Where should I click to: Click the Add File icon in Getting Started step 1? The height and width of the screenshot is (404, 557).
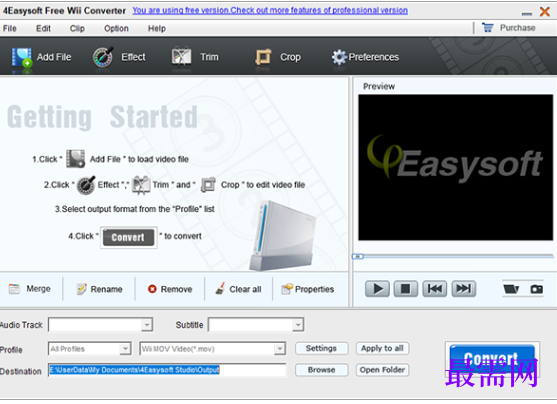[x=75, y=158]
